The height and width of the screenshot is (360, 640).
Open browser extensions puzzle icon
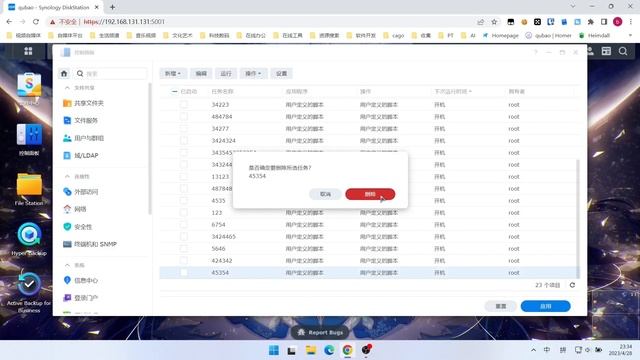click(591, 22)
